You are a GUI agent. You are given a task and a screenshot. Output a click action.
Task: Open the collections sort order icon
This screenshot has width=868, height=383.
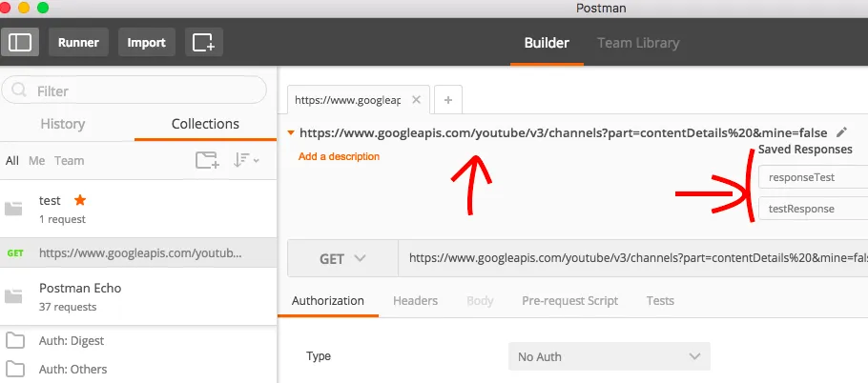pyautogui.click(x=246, y=160)
